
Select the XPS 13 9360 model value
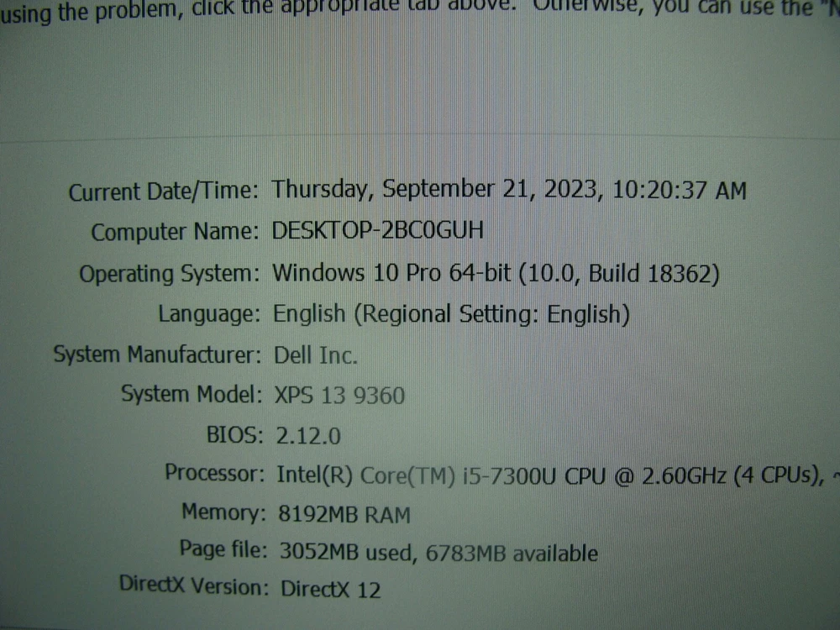tap(339, 395)
